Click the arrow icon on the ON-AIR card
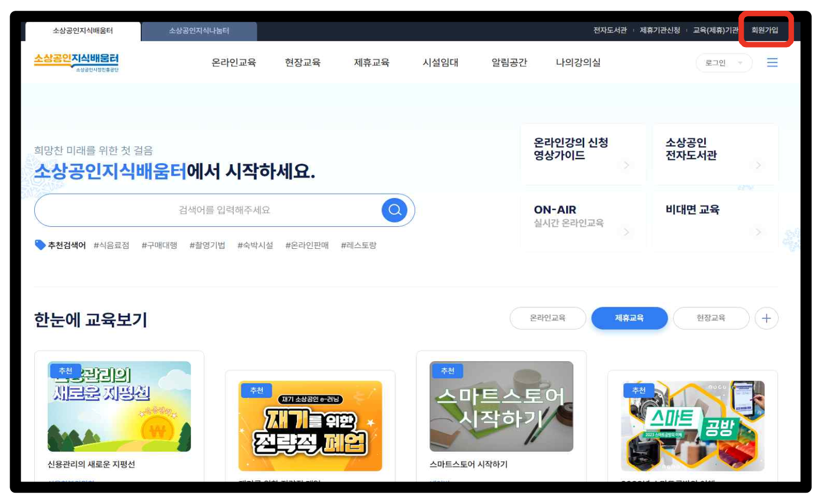The width and height of the screenshot is (824, 504). coord(626,232)
